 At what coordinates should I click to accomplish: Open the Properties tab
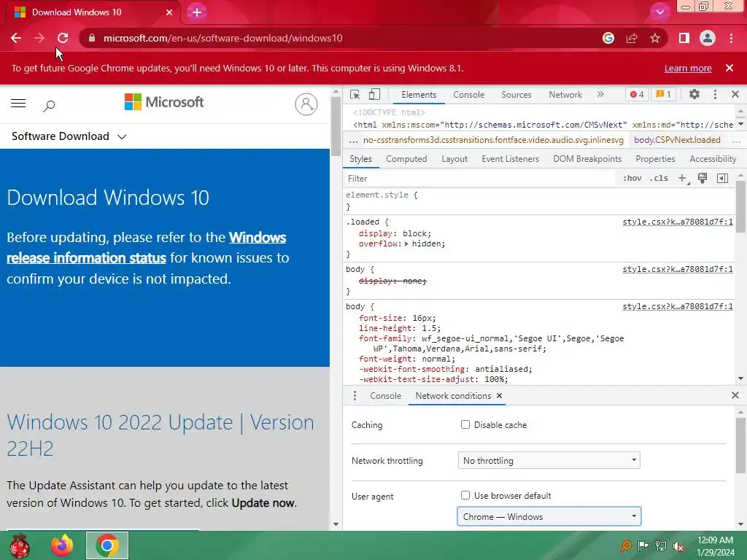(x=655, y=159)
